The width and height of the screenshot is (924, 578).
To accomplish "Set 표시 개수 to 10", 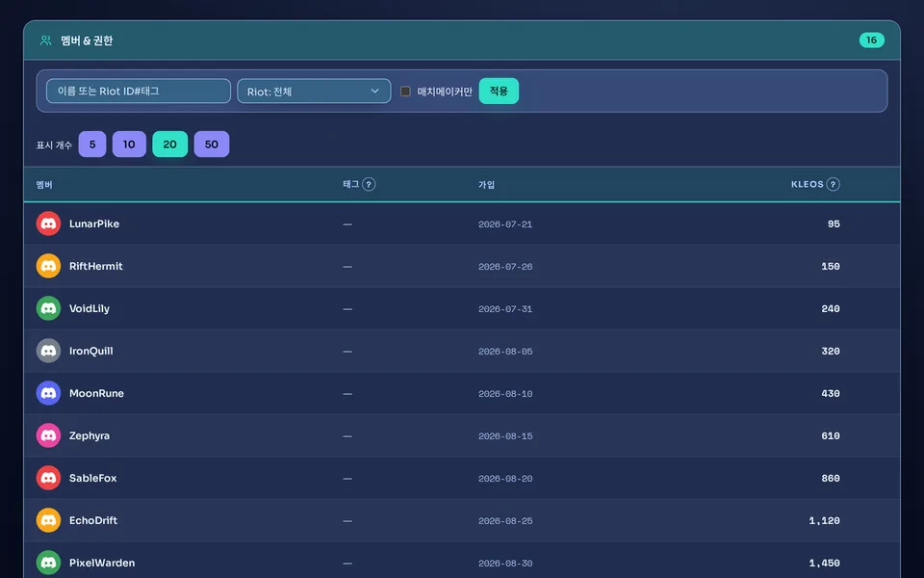I will (x=129, y=144).
